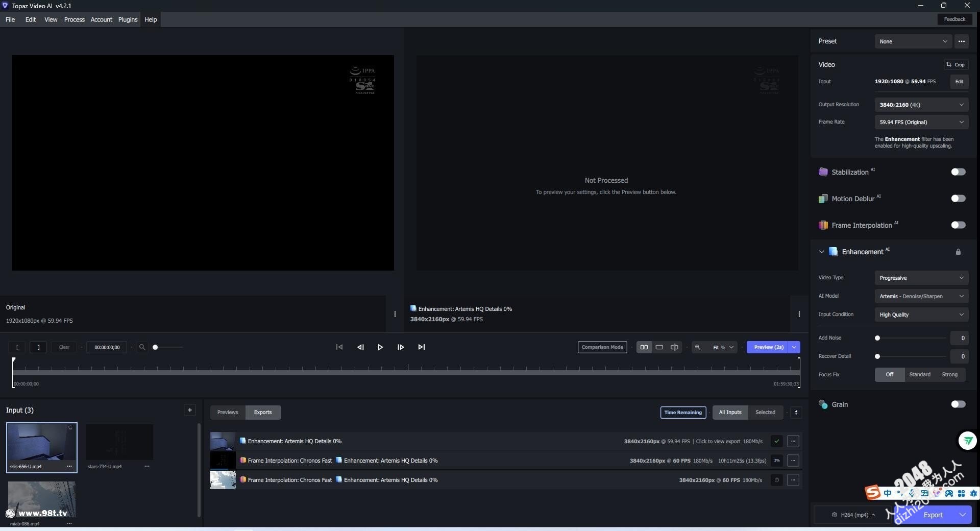The width and height of the screenshot is (980, 531).
Task: Enable the Frame Interpolation toggle
Action: [958, 225]
